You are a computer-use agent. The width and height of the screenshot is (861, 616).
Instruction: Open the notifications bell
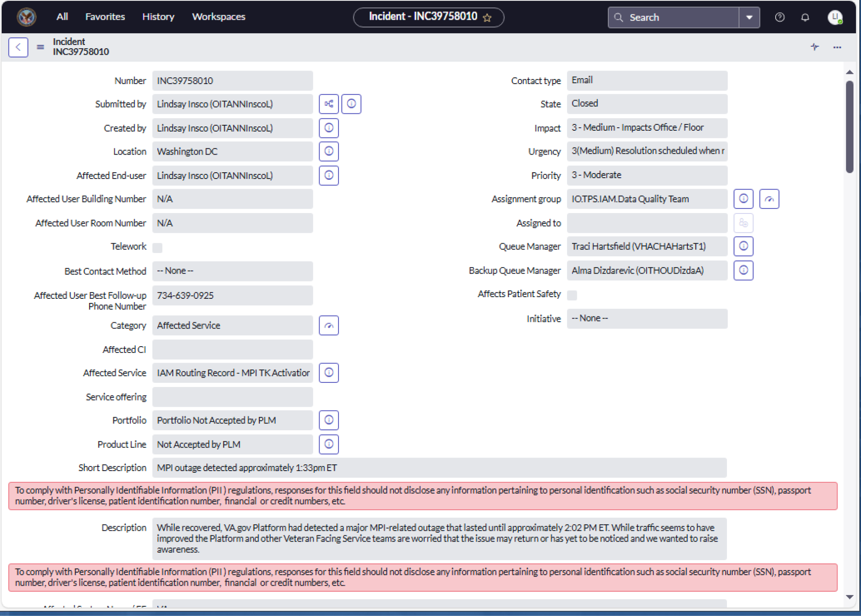tap(805, 18)
